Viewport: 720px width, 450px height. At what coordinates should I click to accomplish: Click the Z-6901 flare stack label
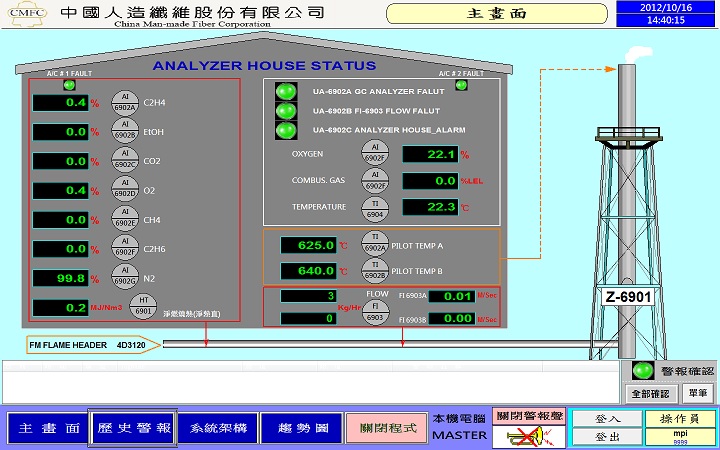627,297
